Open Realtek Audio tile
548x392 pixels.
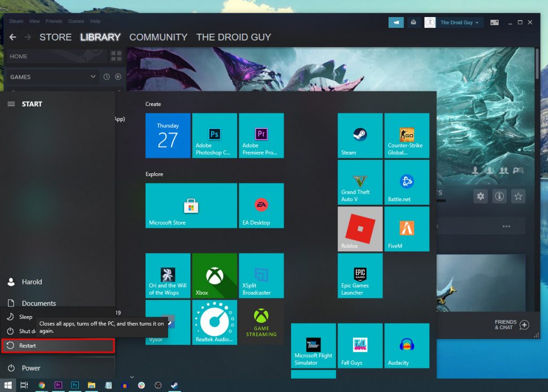[x=215, y=322]
